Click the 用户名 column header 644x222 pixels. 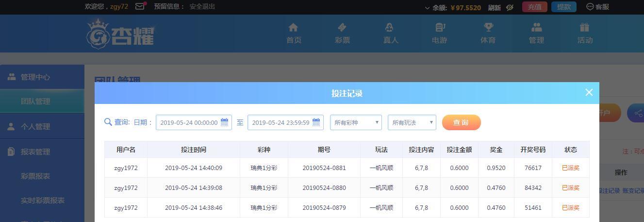click(126, 150)
